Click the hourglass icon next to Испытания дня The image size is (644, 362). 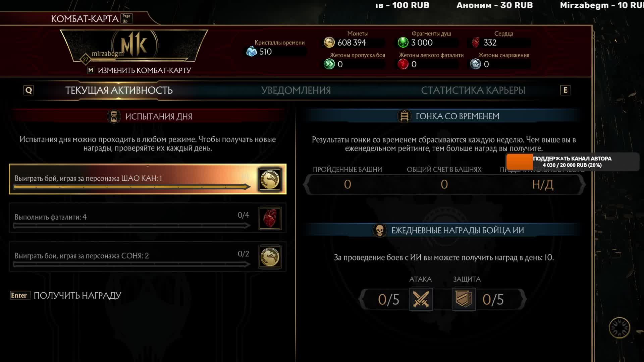pyautogui.click(x=114, y=116)
